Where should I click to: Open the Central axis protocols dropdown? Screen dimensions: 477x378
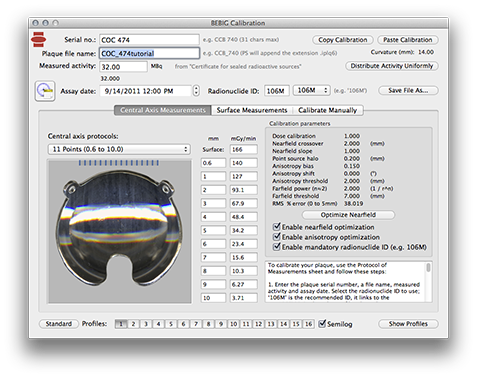[x=119, y=149]
